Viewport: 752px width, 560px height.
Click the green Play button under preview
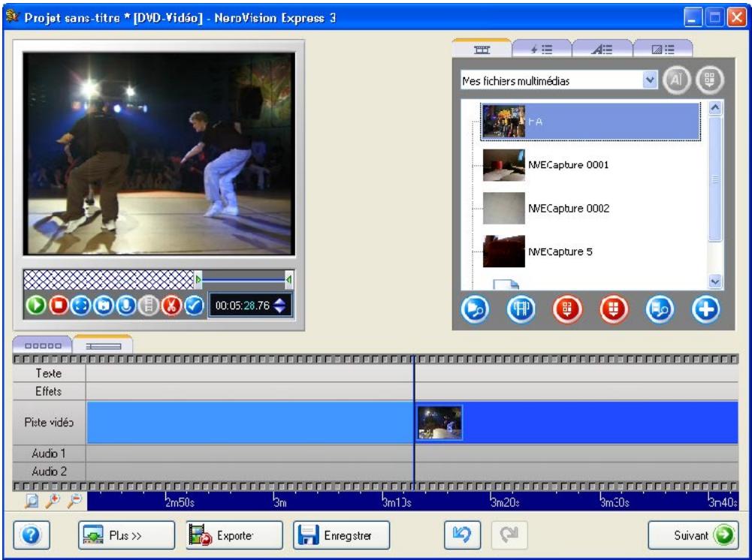click(x=35, y=306)
